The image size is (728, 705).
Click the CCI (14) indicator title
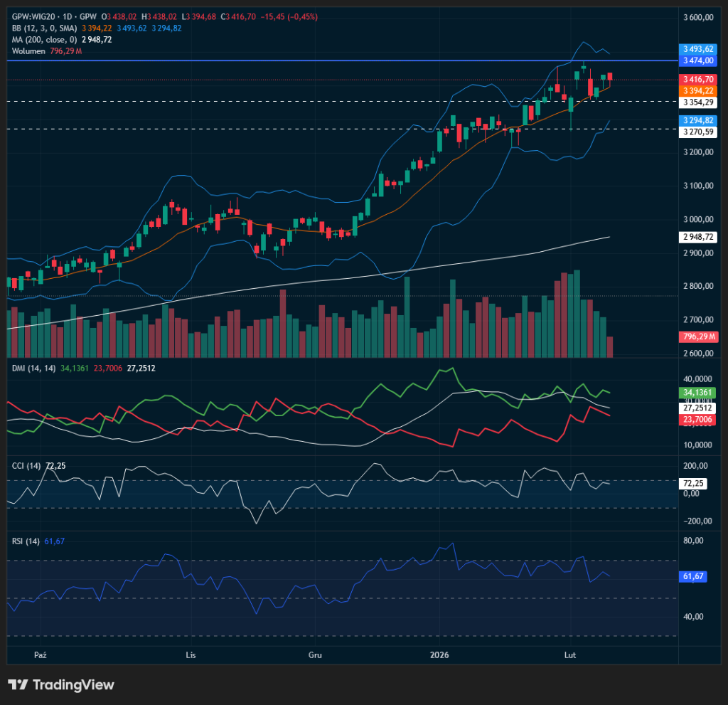point(27,465)
